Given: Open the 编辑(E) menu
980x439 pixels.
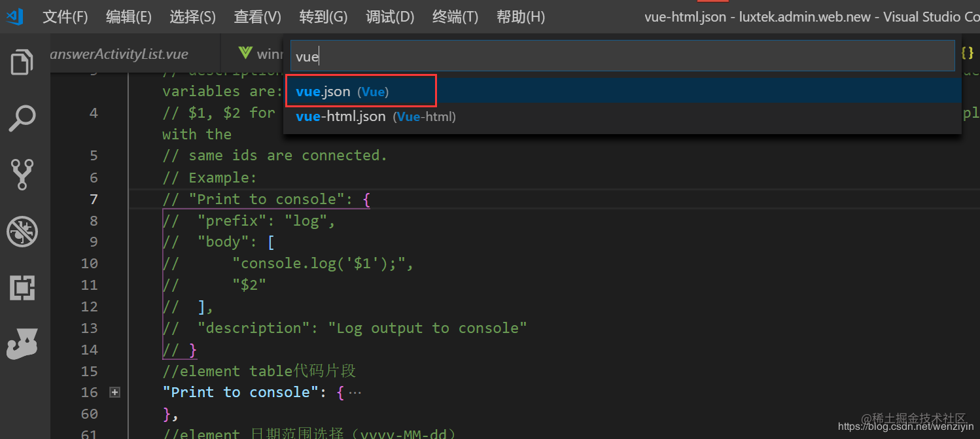Looking at the screenshot, I should [129, 16].
